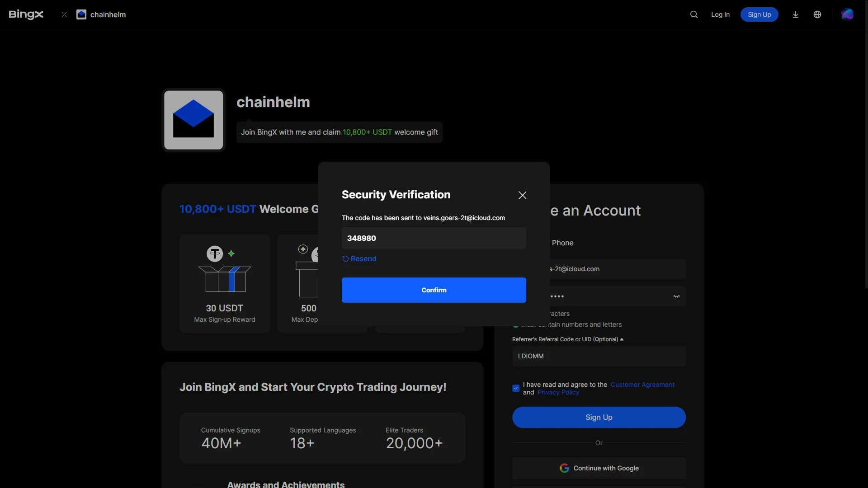The image size is (868, 488).
Task: Click the 'Awards and Achievements' heading
Action: point(286,484)
